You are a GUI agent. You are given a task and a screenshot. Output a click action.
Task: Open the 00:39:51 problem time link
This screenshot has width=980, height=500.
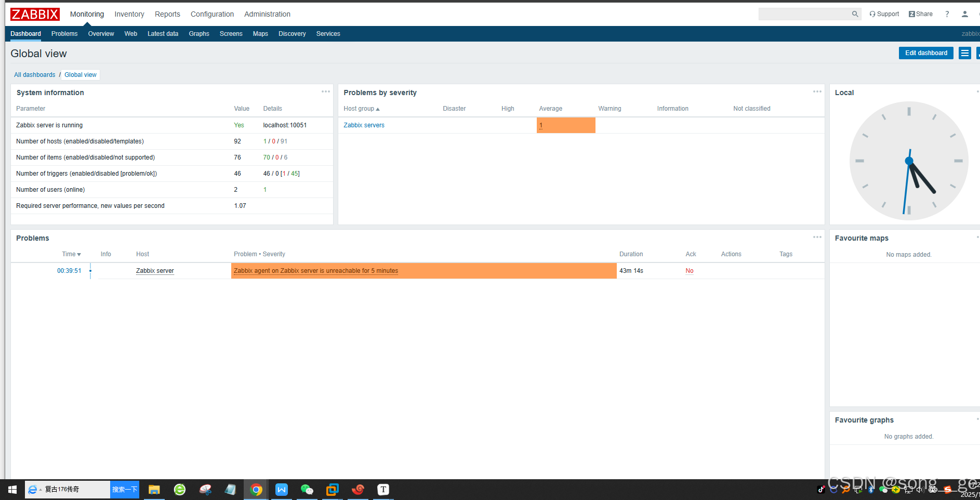69,271
